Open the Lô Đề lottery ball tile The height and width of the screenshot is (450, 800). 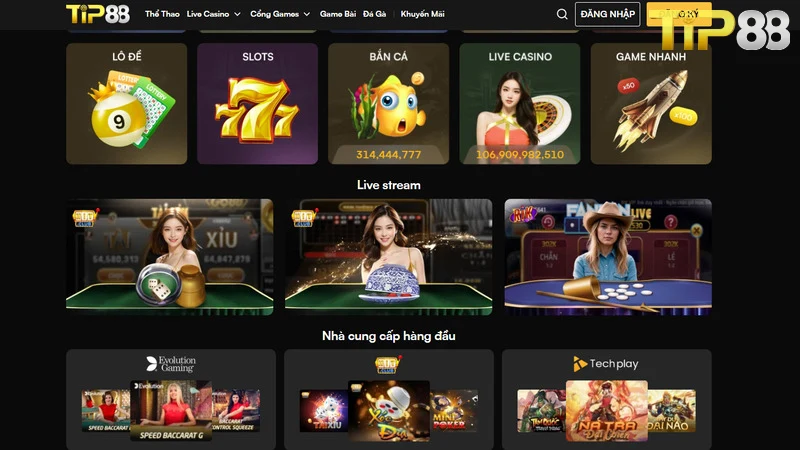coord(127,104)
